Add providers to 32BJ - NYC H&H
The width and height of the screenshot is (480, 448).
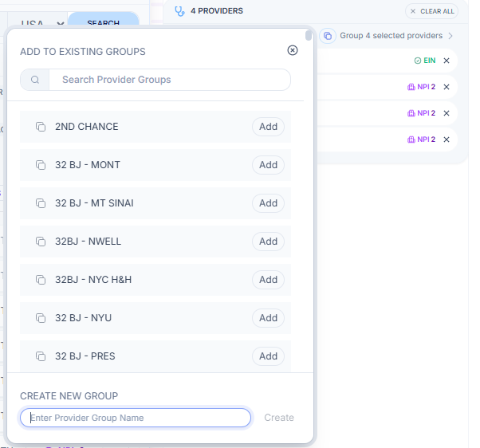[x=268, y=280]
